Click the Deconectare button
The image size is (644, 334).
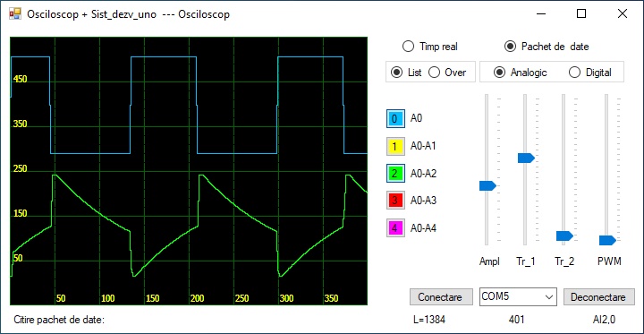[x=598, y=297]
